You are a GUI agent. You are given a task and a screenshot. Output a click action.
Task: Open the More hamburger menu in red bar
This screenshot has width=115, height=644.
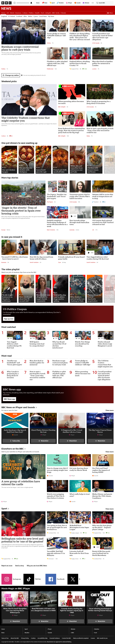pyautogui.click(x=110, y=13)
